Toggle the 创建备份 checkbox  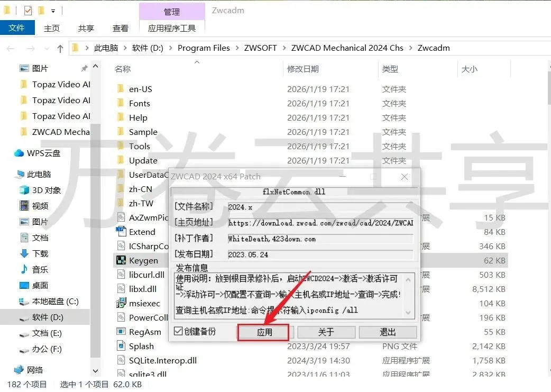pos(179,331)
